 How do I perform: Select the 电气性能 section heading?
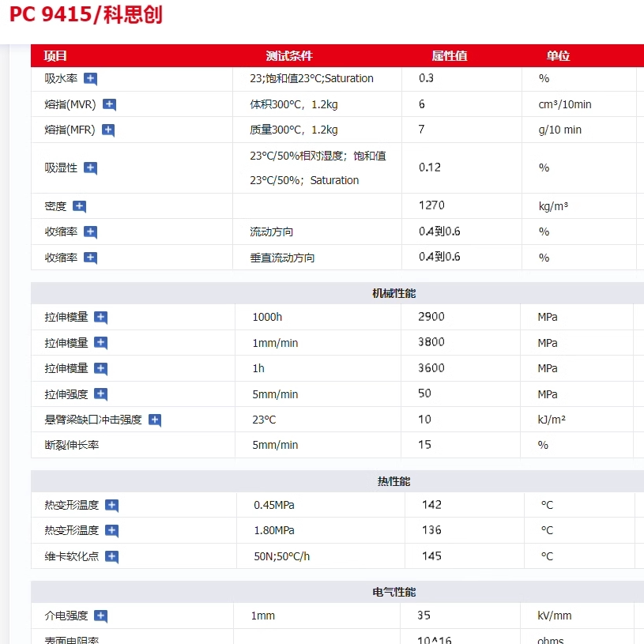394,592
